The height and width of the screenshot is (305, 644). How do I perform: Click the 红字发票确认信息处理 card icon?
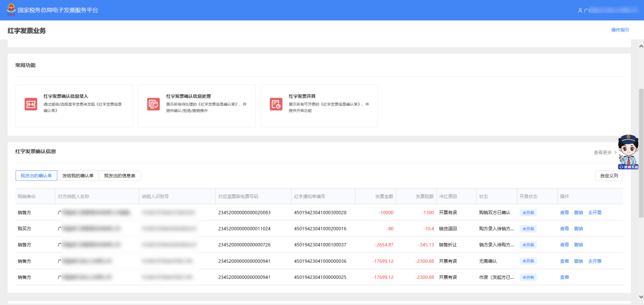coord(154,104)
